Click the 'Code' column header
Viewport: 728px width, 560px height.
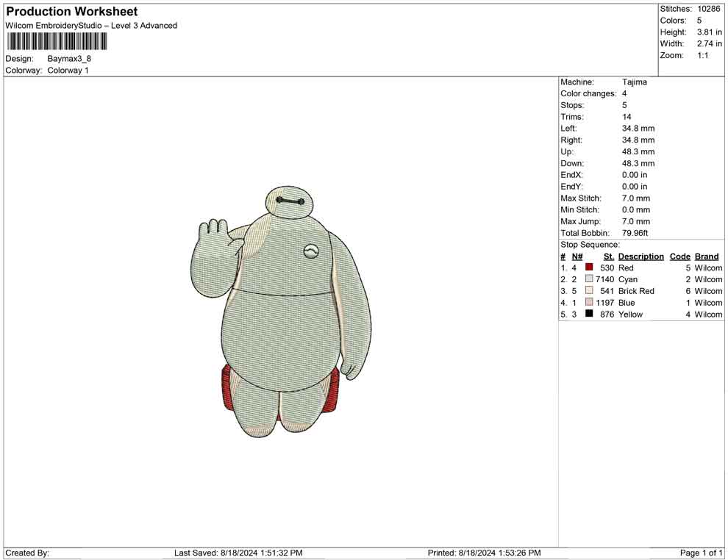click(x=679, y=256)
